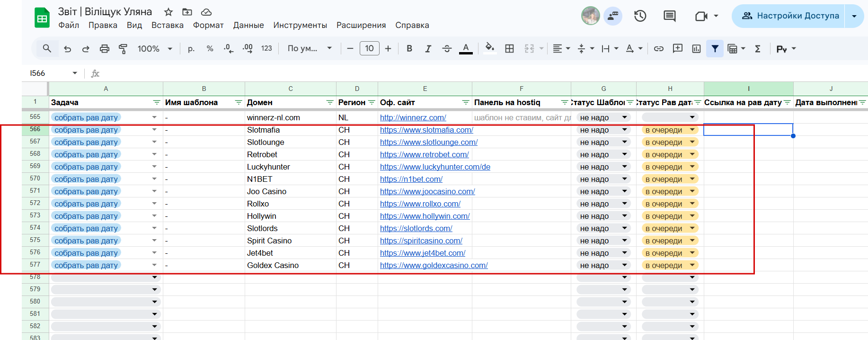Open the horizontal align dropdown
Screen dimensions: 868x340
coord(562,48)
